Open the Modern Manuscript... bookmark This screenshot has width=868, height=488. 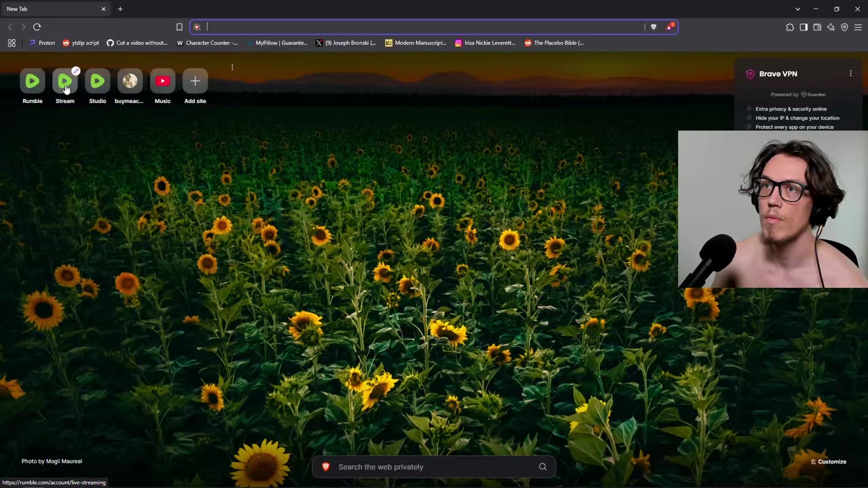(x=416, y=43)
